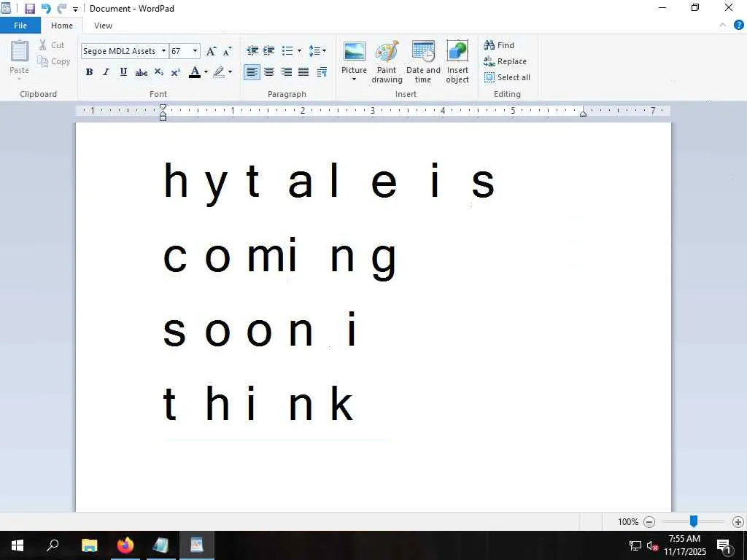Open the taskbar clock showing 7:55 AM
This screenshot has height=560, width=747.
coord(684,545)
